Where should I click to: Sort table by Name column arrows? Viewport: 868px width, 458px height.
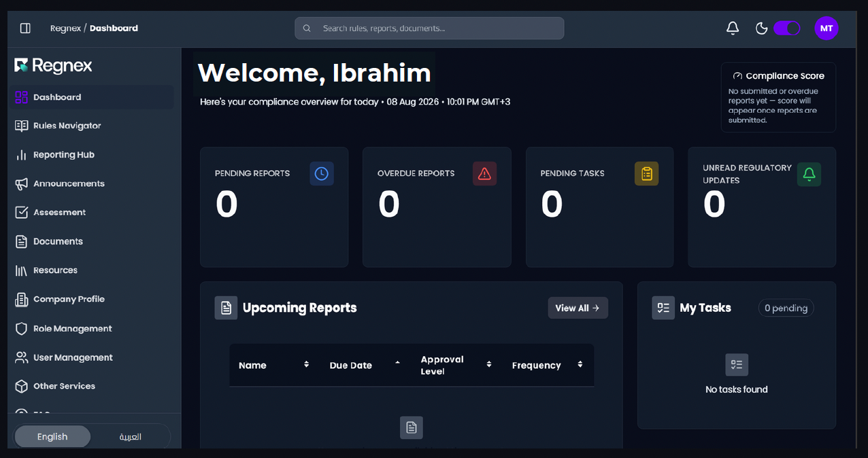coord(306,365)
